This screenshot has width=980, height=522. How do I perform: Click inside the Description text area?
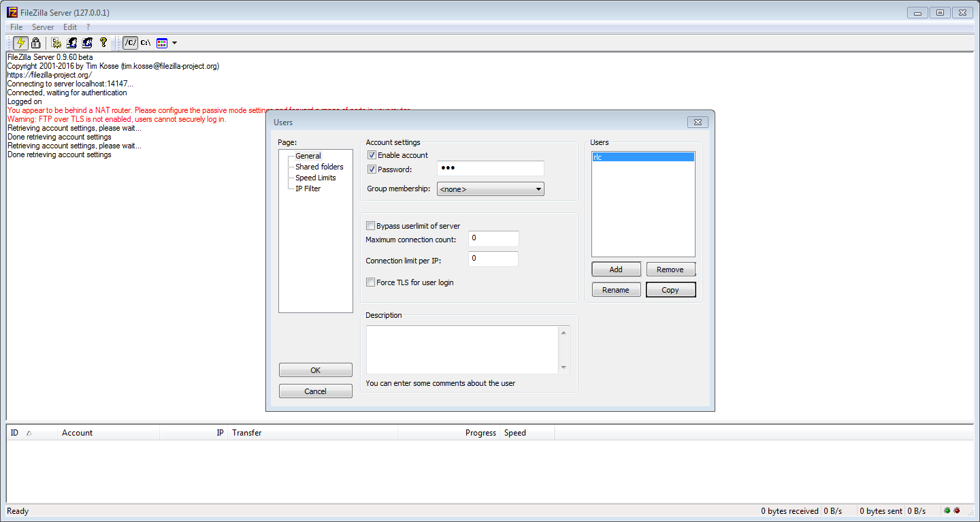point(462,350)
